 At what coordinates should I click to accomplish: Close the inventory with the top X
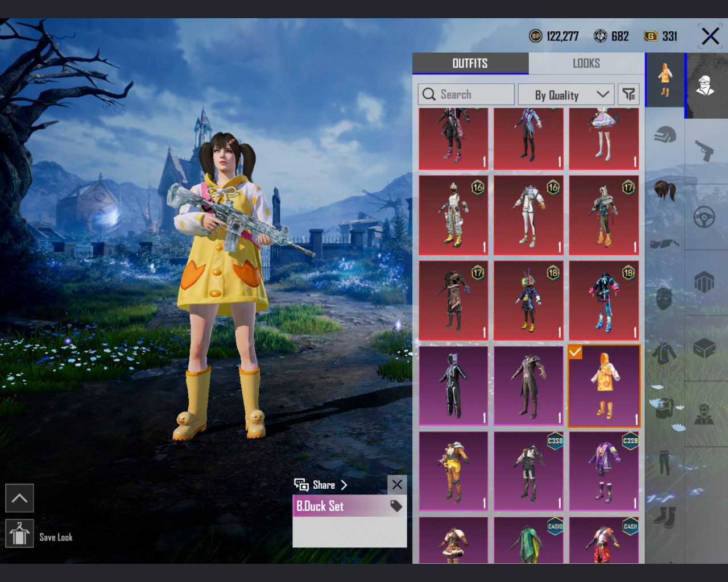[710, 36]
